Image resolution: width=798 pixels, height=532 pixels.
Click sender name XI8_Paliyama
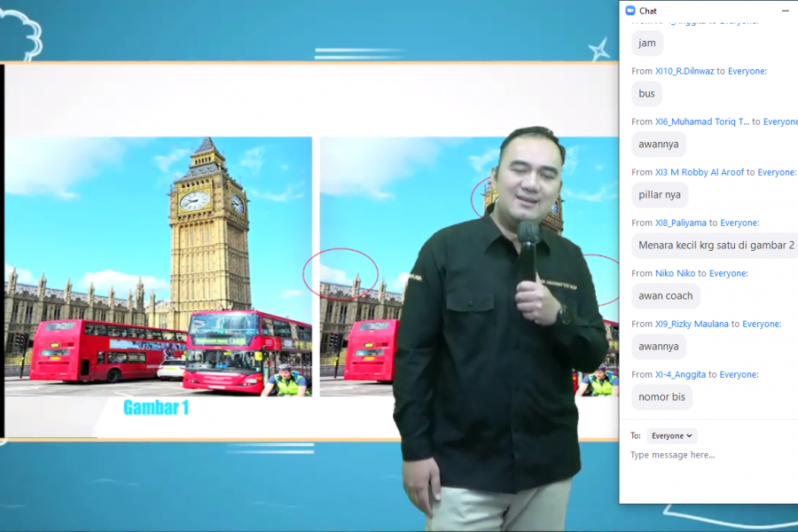[x=680, y=223]
